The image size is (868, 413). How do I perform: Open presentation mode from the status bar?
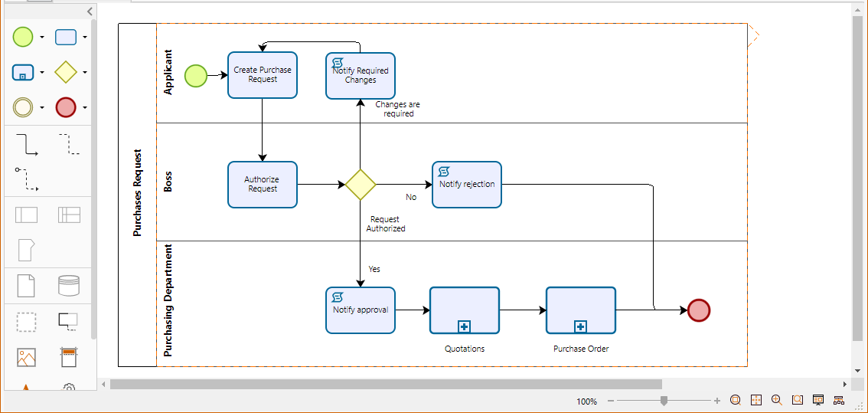pyautogui.click(x=819, y=400)
